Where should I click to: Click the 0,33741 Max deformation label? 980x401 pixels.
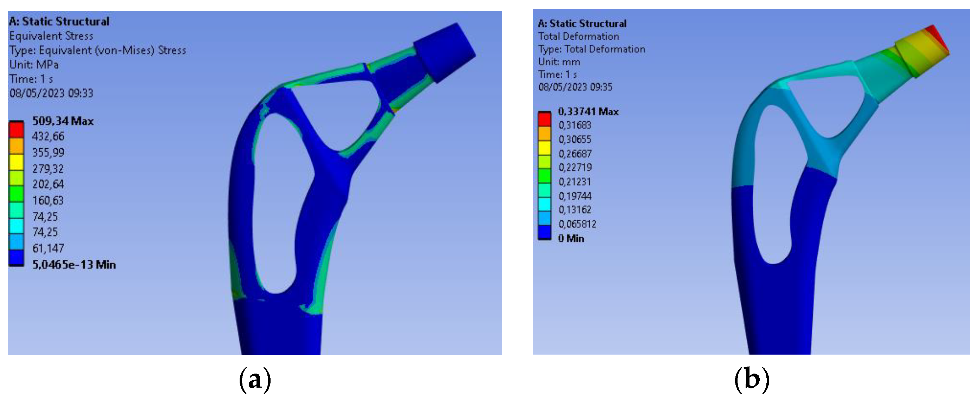[x=588, y=111]
